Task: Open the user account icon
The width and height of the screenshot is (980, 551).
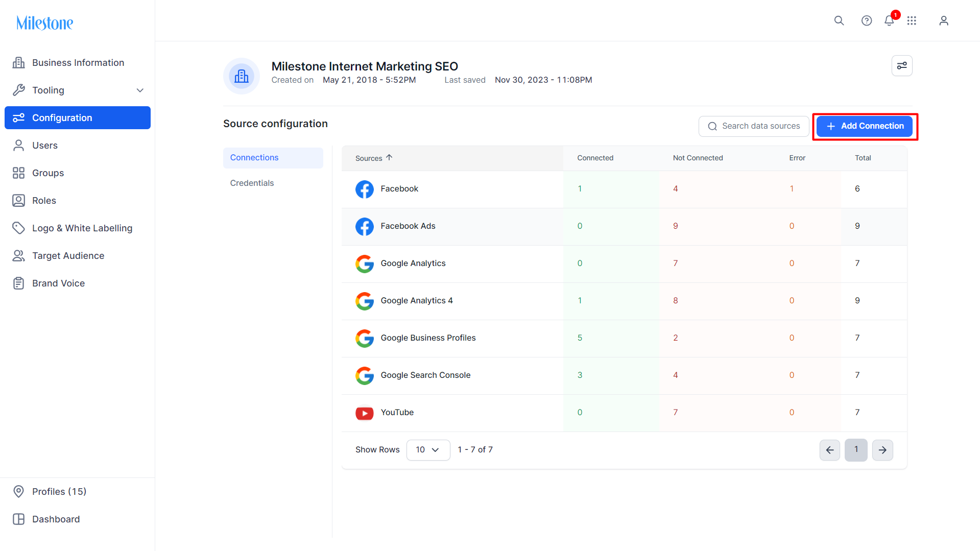Action: [944, 20]
